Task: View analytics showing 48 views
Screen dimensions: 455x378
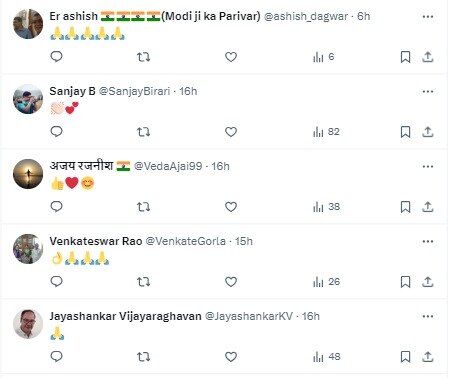Action: (327, 357)
